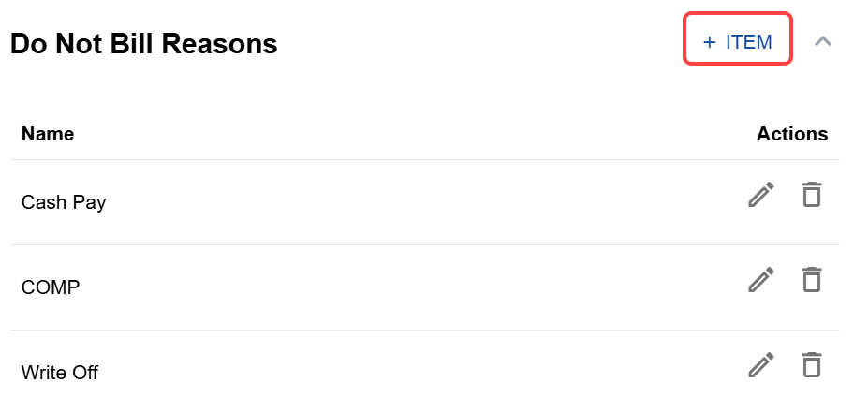Viewport: 868px width, 412px height.
Task: Select the Write Off name text
Action: [x=60, y=373]
